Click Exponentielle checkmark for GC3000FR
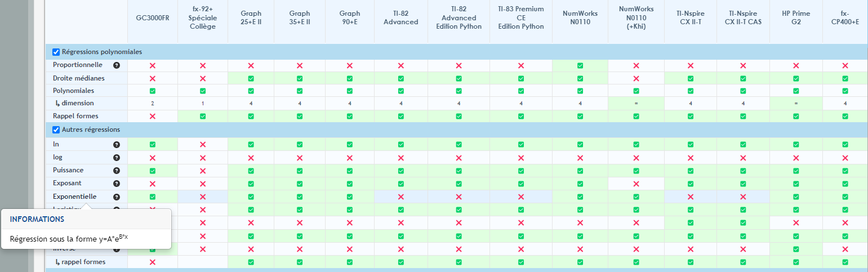The height and width of the screenshot is (272, 868). point(153,197)
